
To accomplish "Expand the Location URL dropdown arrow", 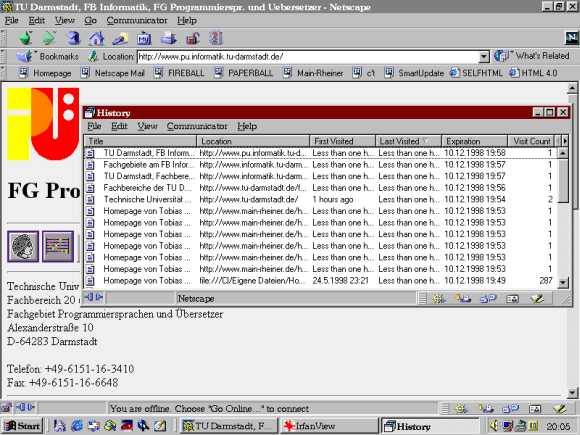I will 484,57.
